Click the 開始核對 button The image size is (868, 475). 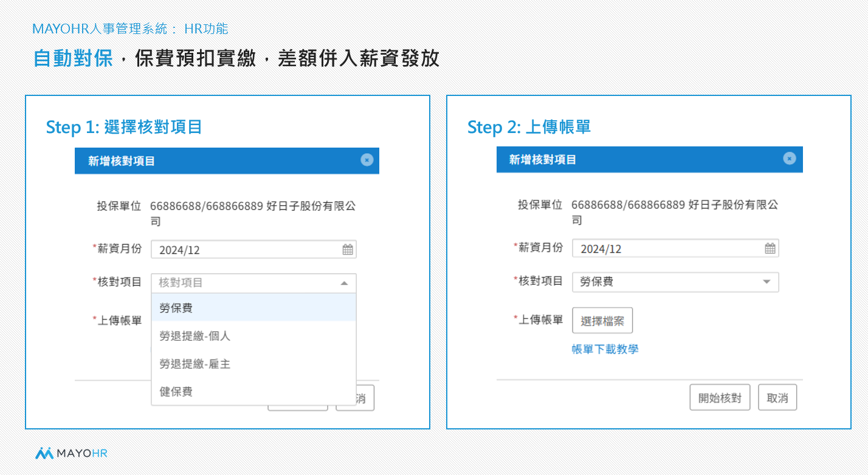[720, 398]
